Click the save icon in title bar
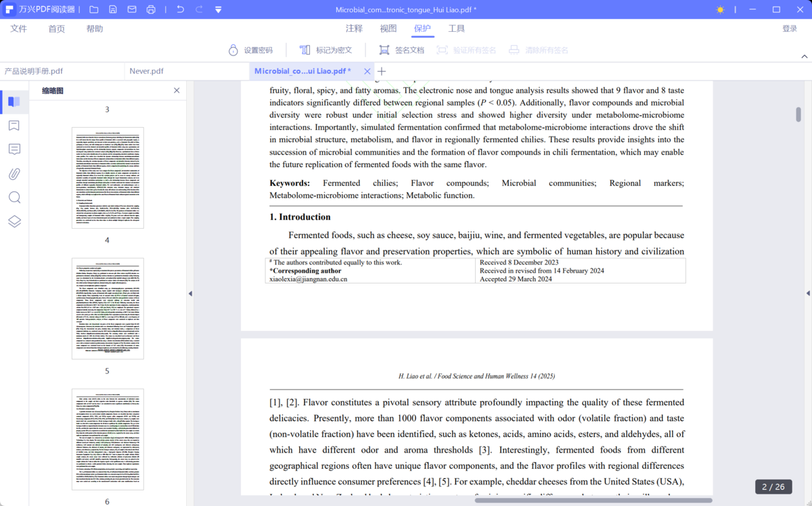Image resolution: width=812 pixels, height=506 pixels. click(113, 9)
